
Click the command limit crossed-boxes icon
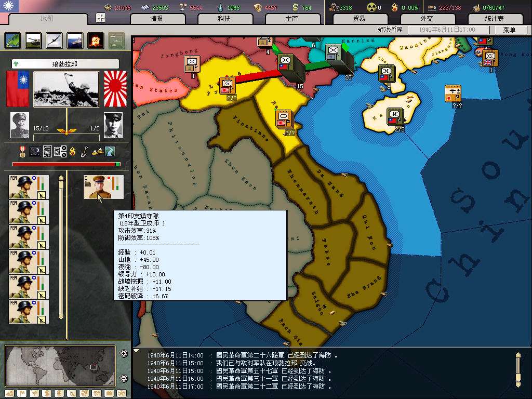click(x=60, y=152)
